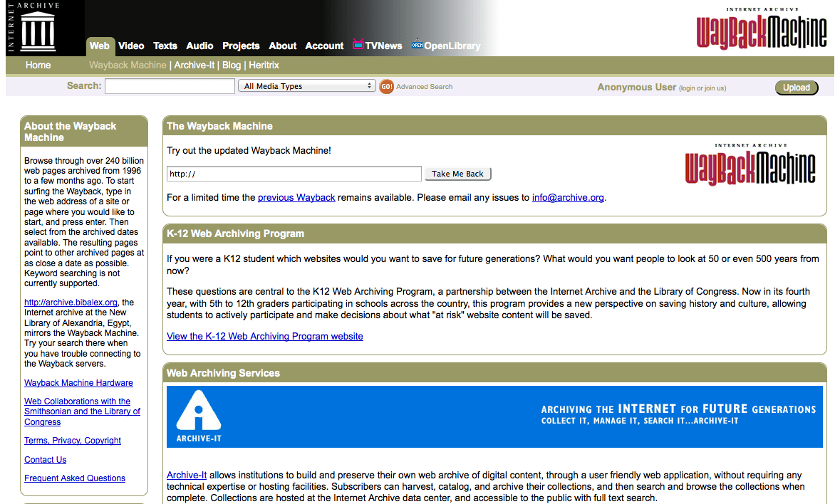
Task: Click the Wayback Machine logo in header
Action: pyautogui.click(x=761, y=29)
